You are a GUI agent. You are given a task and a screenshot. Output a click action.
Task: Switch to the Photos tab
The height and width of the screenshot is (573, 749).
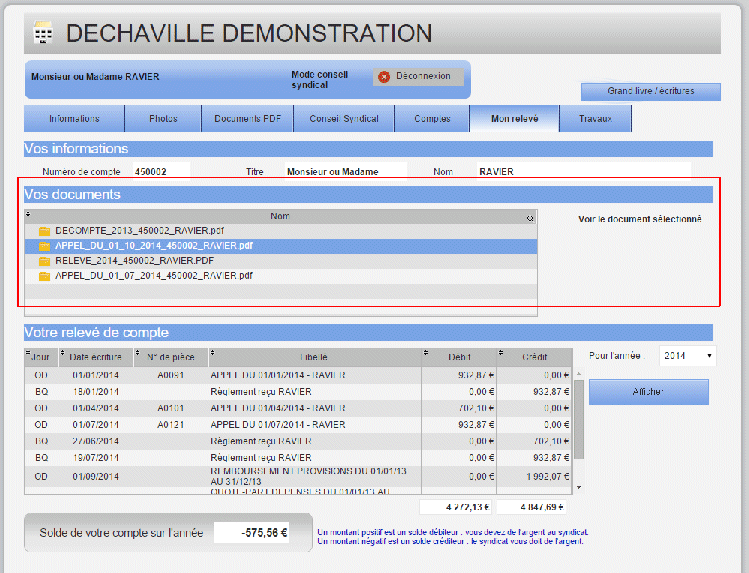[x=163, y=118]
